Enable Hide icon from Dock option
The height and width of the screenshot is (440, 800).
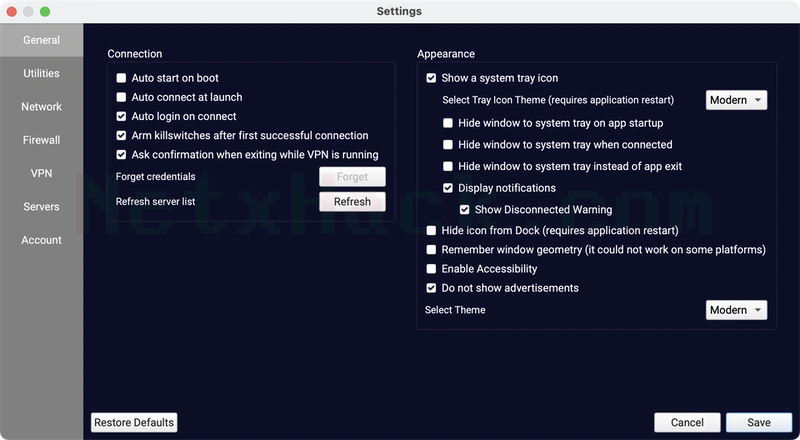coord(431,231)
